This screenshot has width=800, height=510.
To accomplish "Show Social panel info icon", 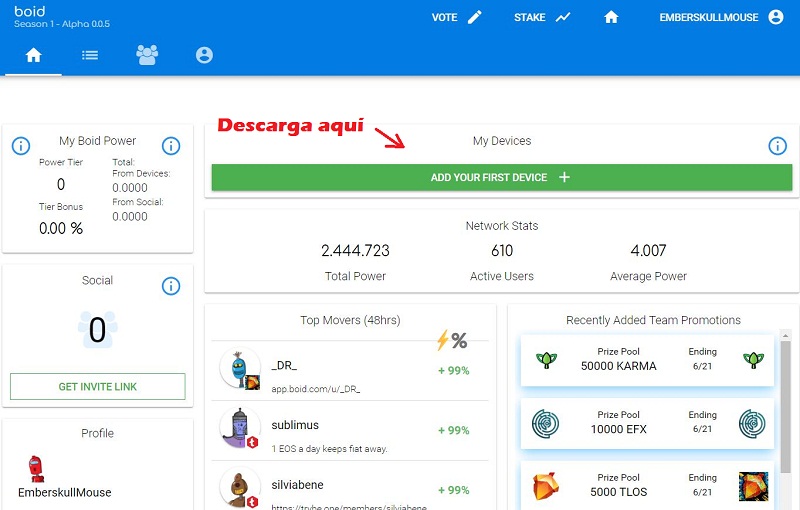I will pyautogui.click(x=171, y=286).
